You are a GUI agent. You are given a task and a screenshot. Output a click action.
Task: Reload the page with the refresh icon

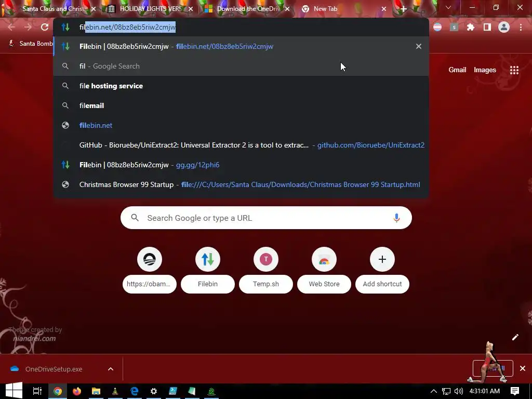point(45,27)
